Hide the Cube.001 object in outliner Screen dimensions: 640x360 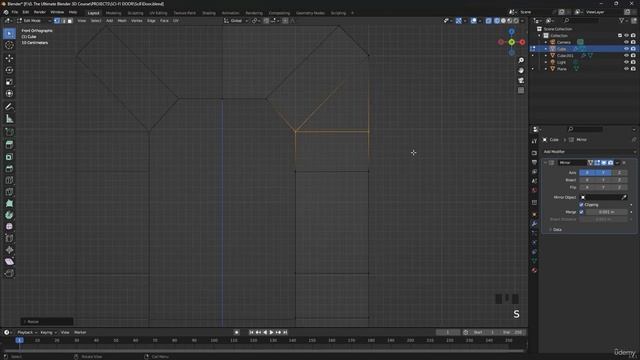pos(626,56)
